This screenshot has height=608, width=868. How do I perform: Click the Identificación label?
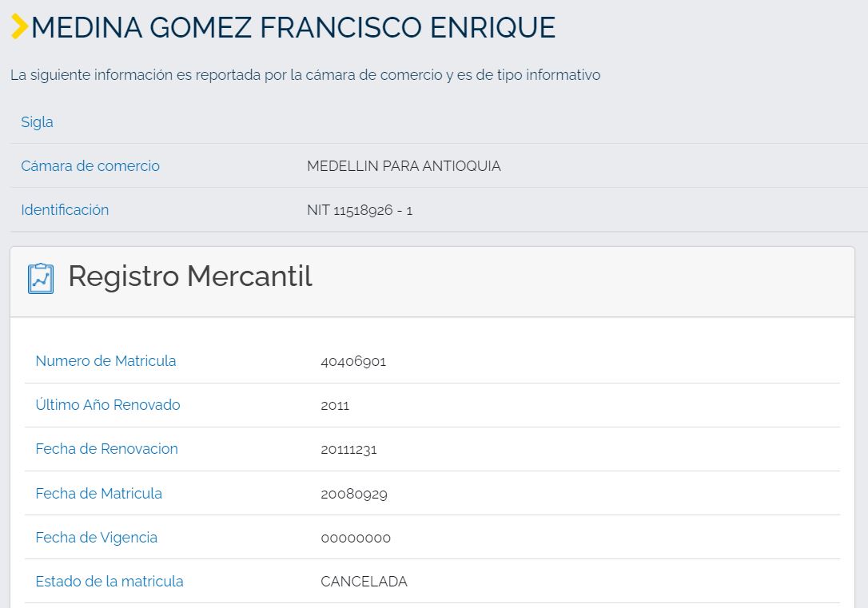pyautogui.click(x=65, y=210)
